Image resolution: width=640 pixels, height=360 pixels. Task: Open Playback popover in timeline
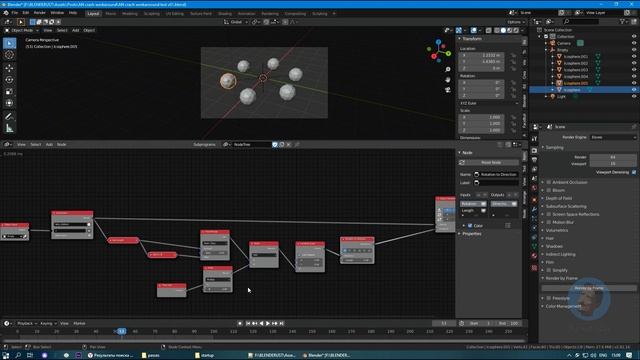coord(27,324)
